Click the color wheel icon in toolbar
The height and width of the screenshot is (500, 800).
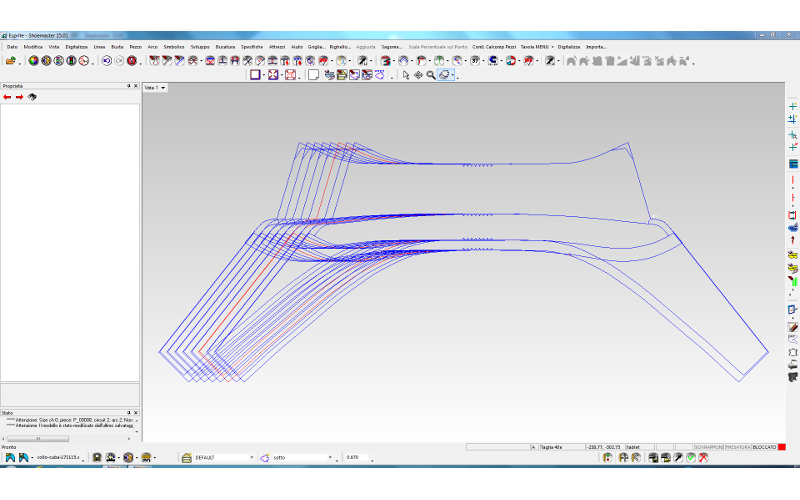point(33,61)
